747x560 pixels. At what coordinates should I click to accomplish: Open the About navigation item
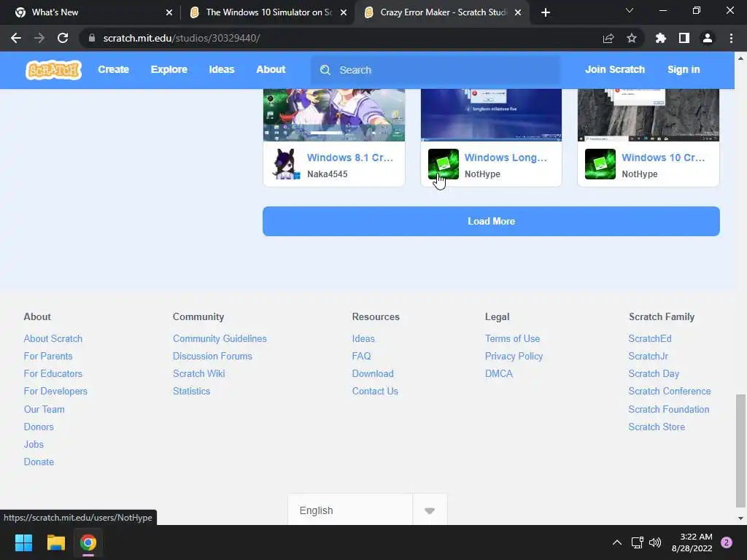click(271, 69)
